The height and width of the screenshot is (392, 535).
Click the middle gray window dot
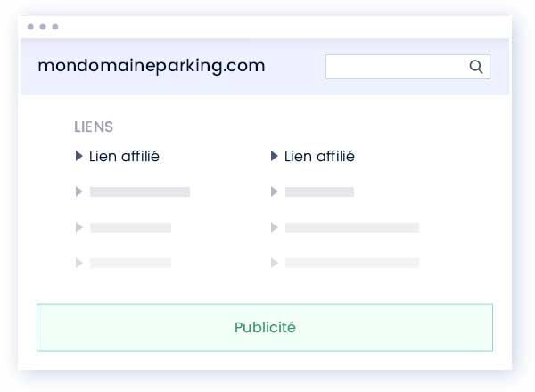click(43, 27)
